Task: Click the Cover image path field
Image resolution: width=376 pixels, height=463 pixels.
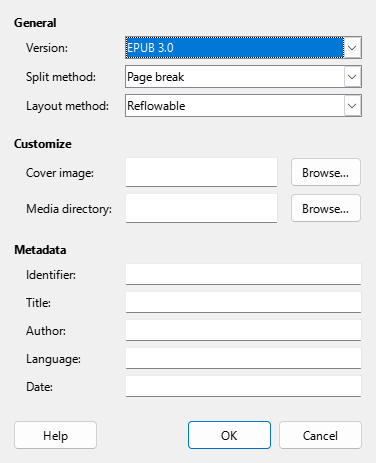Action: coord(201,172)
